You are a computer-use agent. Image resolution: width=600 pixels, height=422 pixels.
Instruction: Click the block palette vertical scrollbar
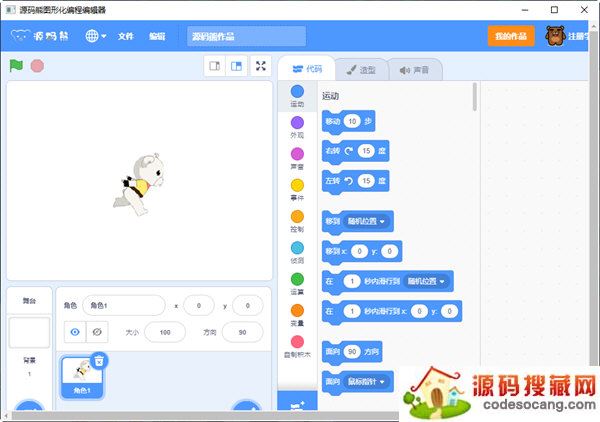pos(475,97)
